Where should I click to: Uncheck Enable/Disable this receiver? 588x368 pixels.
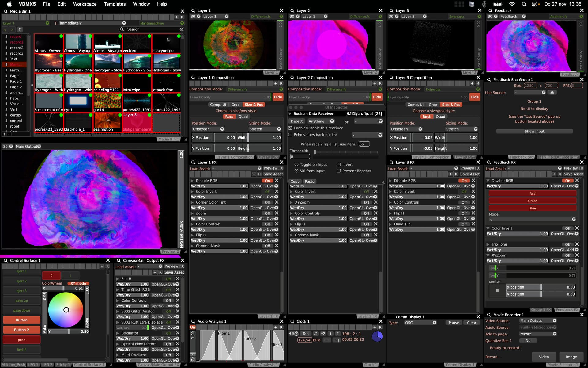[x=290, y=128]
